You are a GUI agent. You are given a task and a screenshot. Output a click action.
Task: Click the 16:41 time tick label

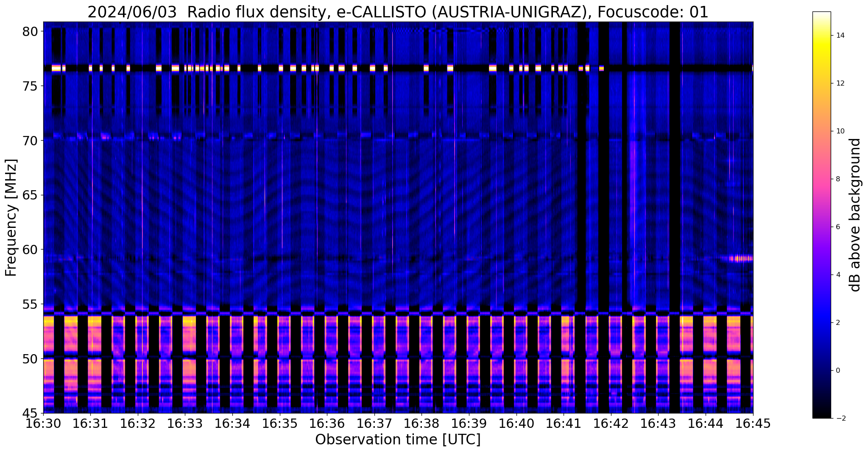click(x=564, y=424)
